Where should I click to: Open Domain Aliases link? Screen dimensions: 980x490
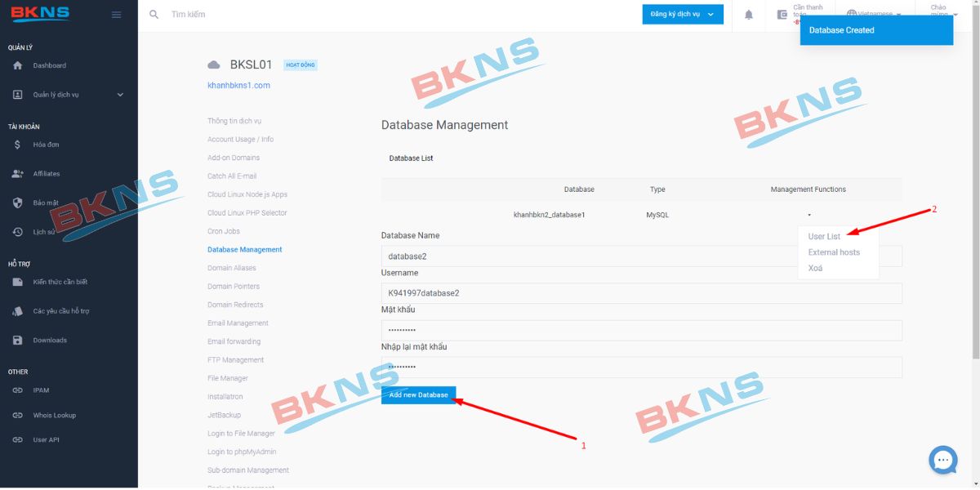tap(232, 268)
